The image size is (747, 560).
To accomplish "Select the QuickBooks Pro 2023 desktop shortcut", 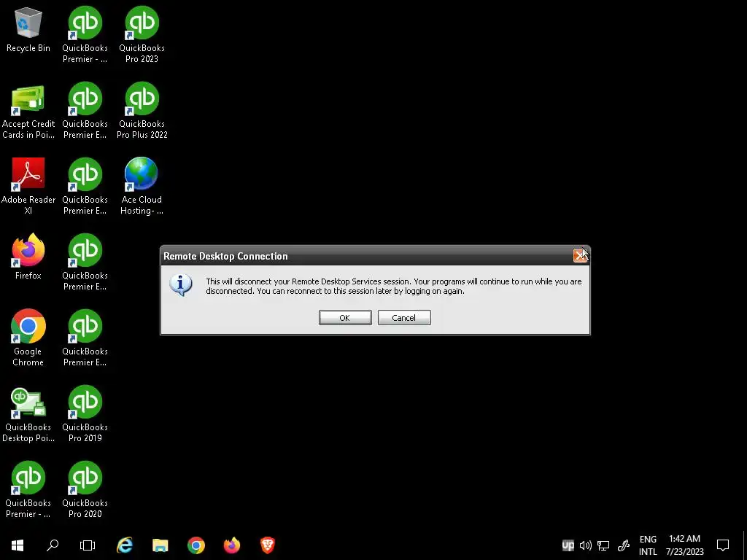I will [x=142, y=35].
